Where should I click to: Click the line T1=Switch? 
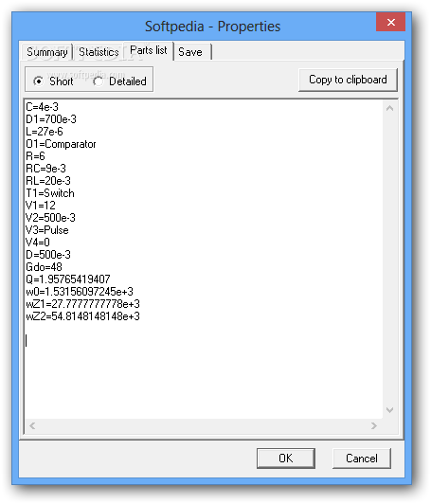[50, 193]
